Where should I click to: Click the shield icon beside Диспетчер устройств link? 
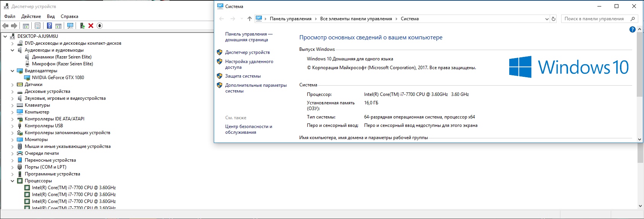coord(220,52)
